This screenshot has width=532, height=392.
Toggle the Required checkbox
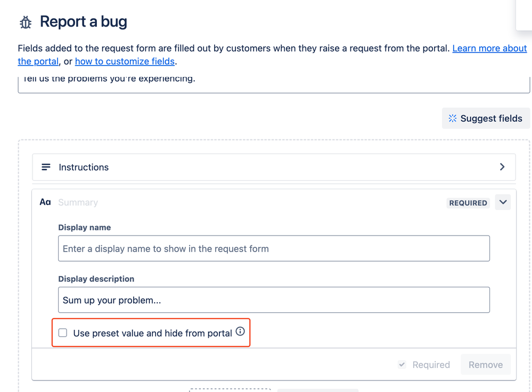click(402, 364)
